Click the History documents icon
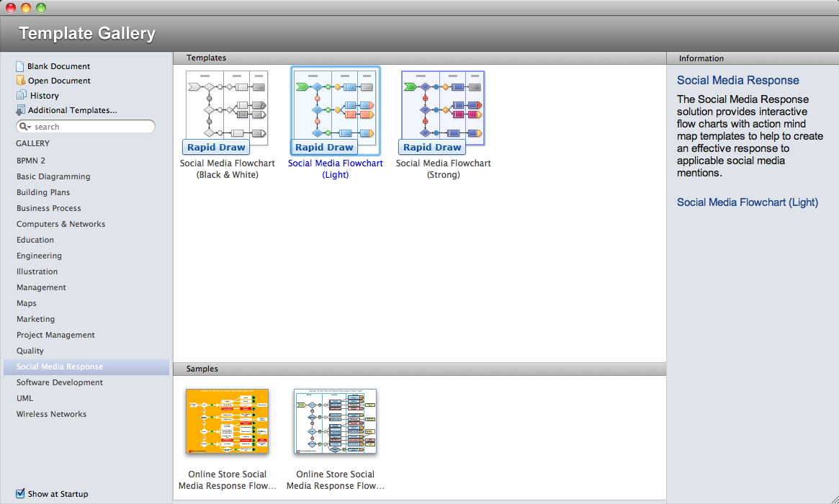This screenshot has height=504, width=839. [x=22, y=95]
